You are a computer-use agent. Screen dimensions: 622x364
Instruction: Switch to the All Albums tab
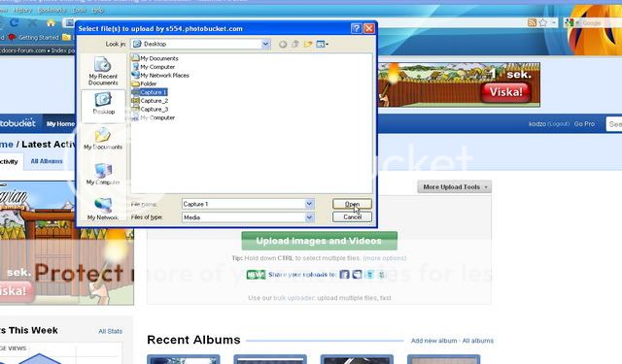point(47,161)
